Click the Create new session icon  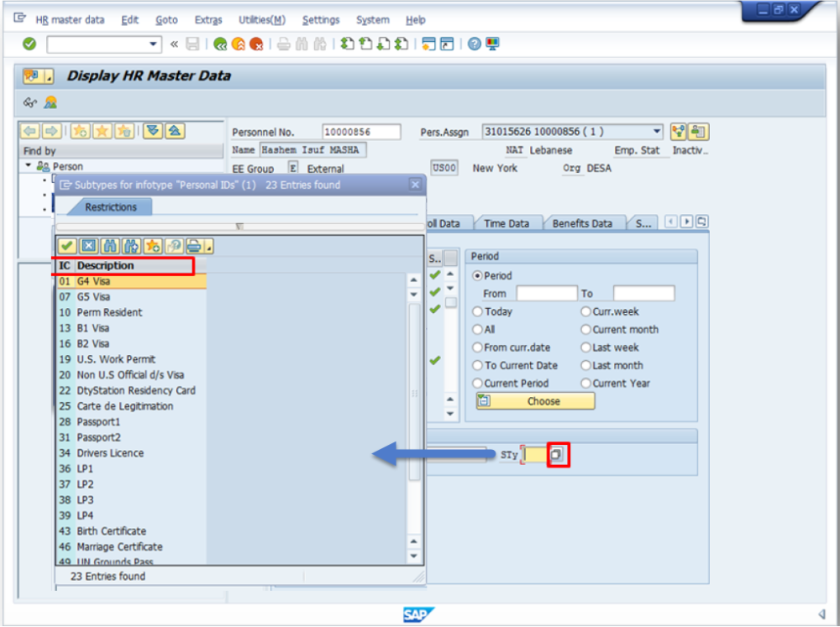click(428, 44)
